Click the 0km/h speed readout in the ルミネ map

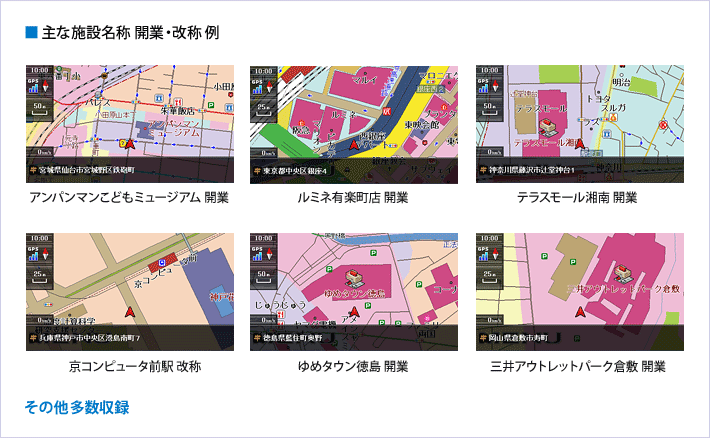click(268, 153)
